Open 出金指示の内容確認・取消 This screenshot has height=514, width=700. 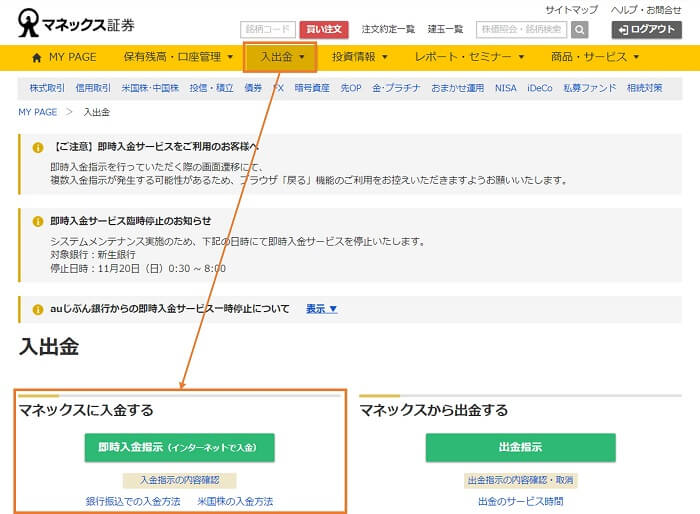521,480
